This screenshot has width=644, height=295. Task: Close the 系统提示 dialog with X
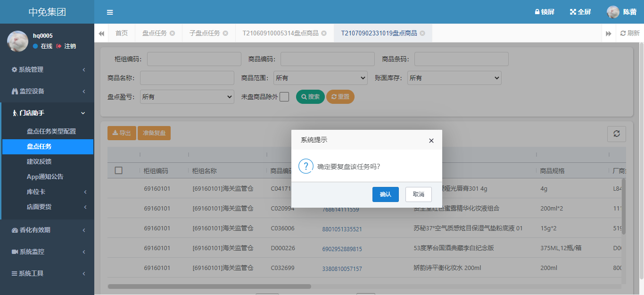pyautogui.click(x=431, y=141)
